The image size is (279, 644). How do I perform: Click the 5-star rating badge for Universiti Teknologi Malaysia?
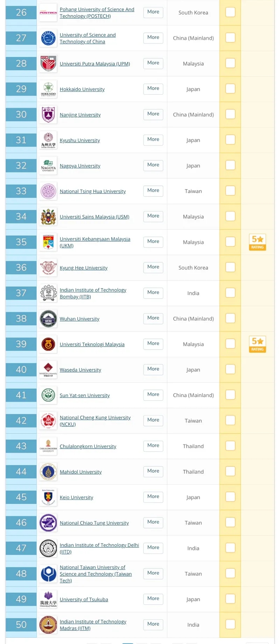pos(257,344)
